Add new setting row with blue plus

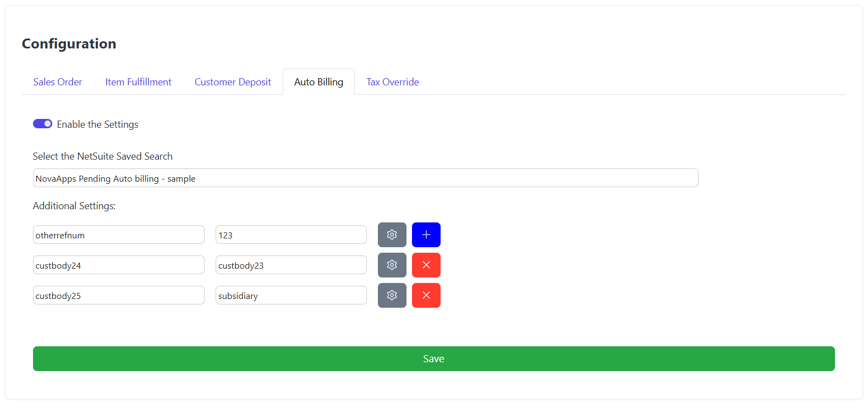[x=426, y=235]
